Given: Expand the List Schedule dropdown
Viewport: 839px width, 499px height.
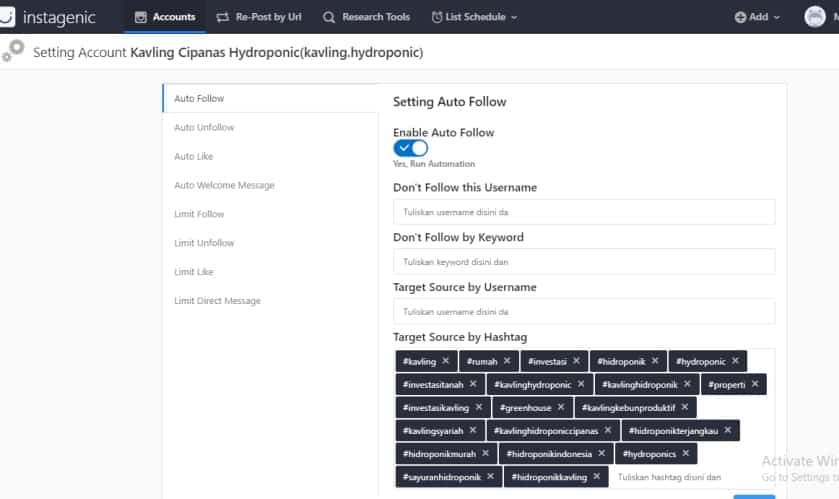Looking at the screenshot, I should (475, 17).
